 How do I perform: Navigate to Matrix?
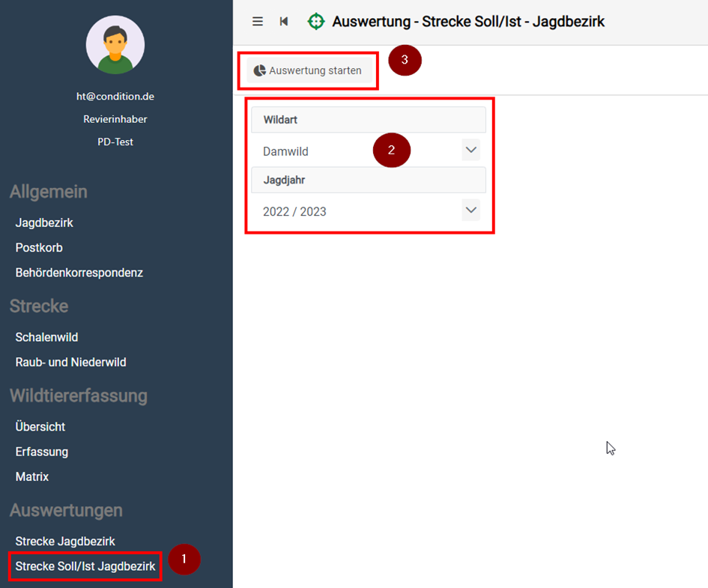click(x=32, y=476)
